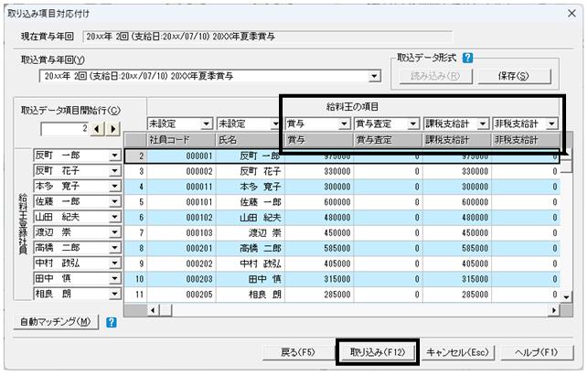The width and height of the screenshot is (588, 376).
Task: Click the 賞与査定 grid column header
Action: click(x=388, y=140)
